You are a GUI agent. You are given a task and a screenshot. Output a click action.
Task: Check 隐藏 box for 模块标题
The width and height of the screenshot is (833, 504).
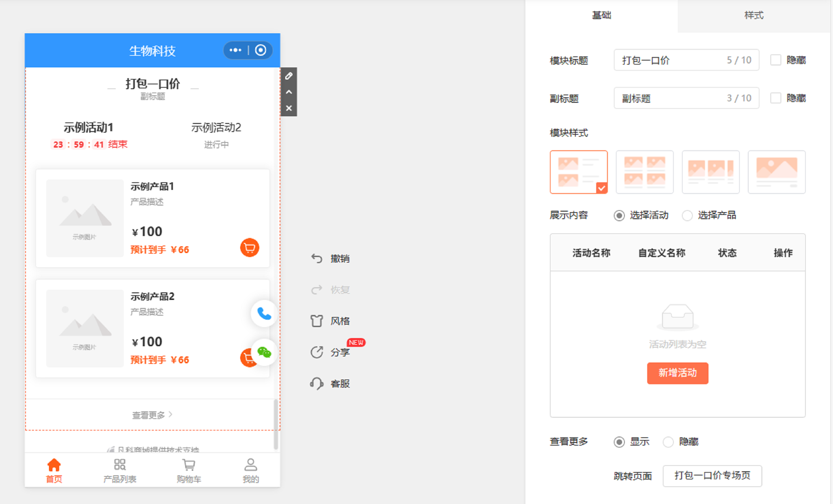click(x=776, y=60)
